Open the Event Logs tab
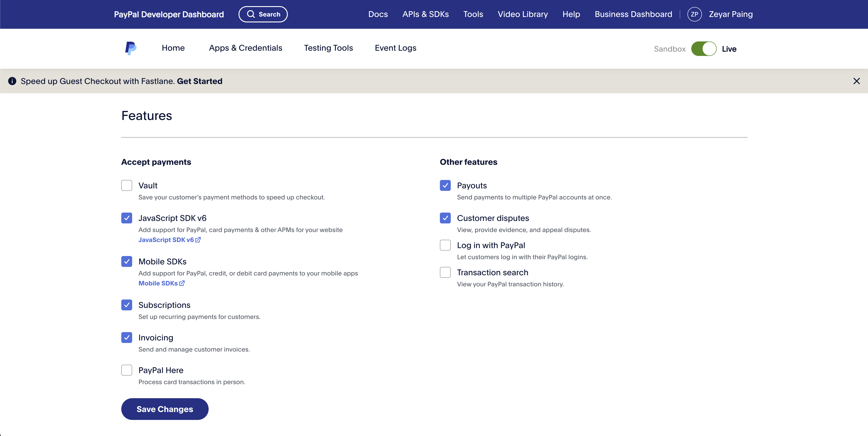This screenshot has height=436, width=868. [395, 48]
